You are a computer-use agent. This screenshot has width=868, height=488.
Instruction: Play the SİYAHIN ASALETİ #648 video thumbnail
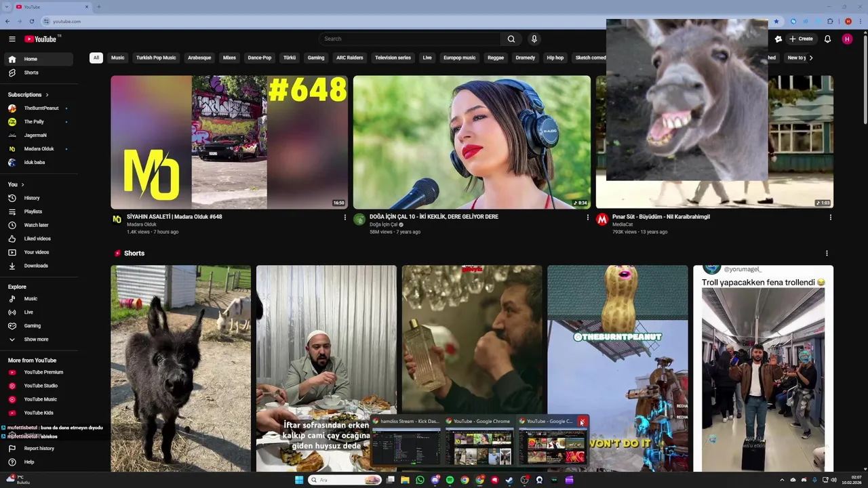click(x=229, y=142)
